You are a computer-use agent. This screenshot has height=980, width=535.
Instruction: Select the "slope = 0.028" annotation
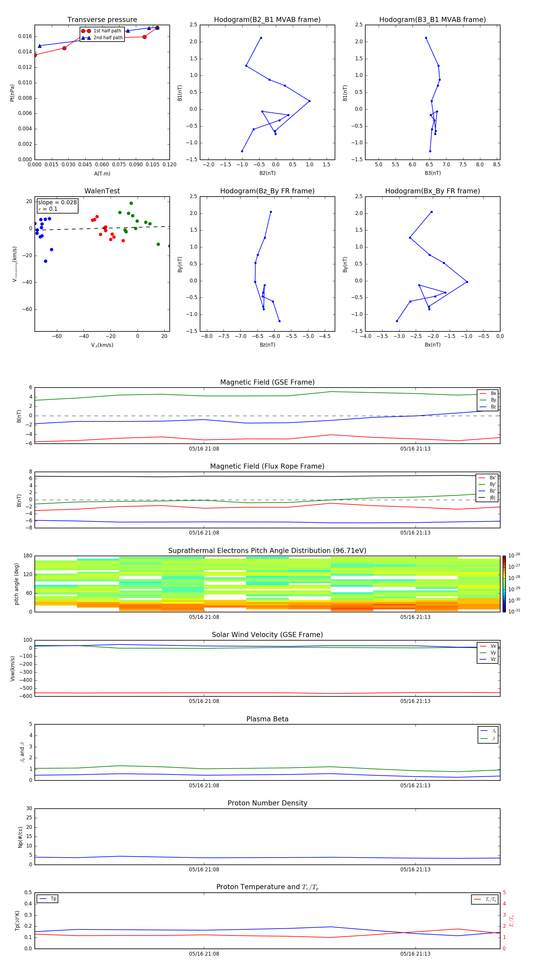click(57, 203)
